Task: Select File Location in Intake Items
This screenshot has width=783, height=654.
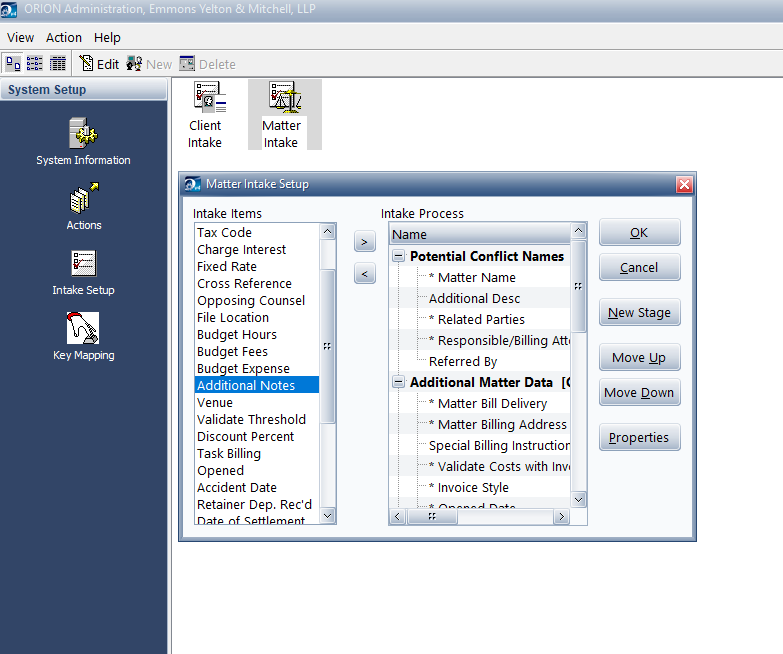Action: [257, 318]
